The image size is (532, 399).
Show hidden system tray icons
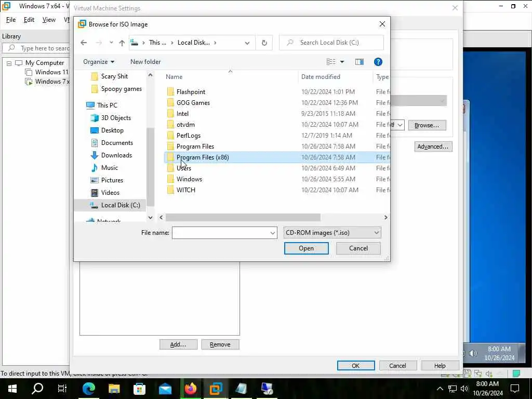tap(440, 389)
